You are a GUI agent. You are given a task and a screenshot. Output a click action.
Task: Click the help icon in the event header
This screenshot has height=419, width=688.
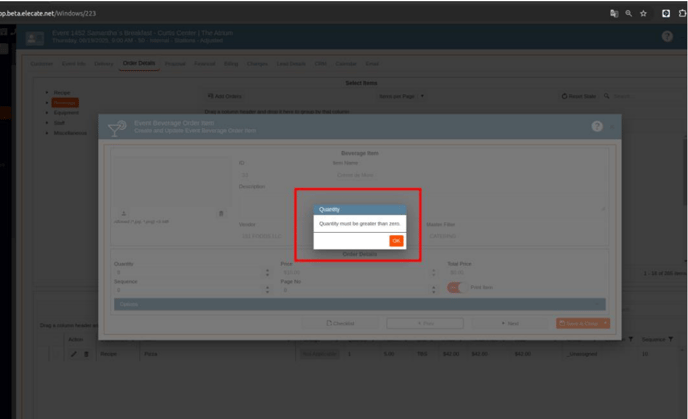tap(667, 36)
